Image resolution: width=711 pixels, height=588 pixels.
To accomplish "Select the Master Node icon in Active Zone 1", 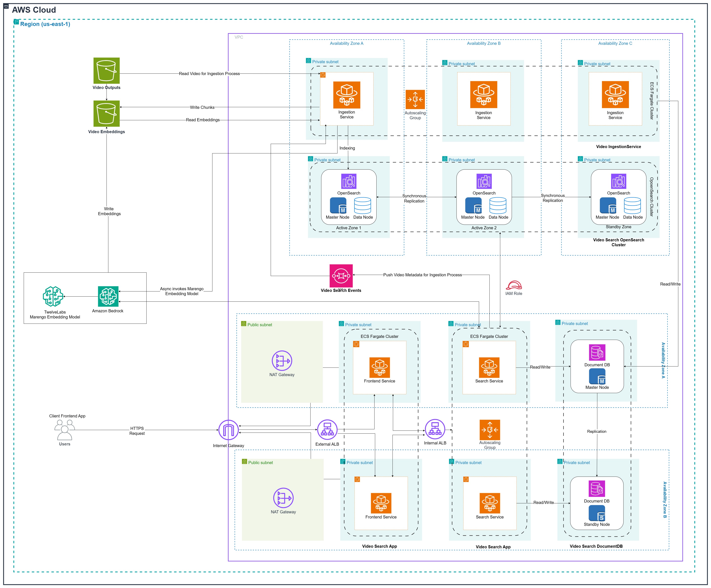I will pyautogui.click(x=338, y=206).
